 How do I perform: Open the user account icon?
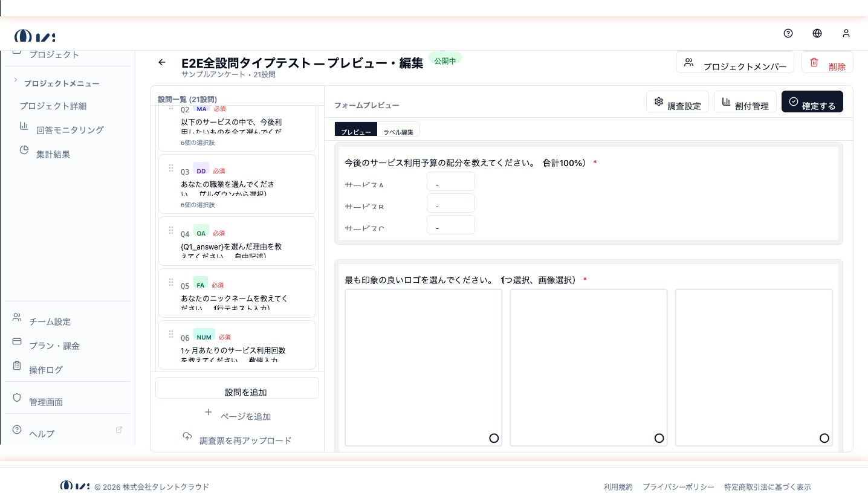point(846,33)
